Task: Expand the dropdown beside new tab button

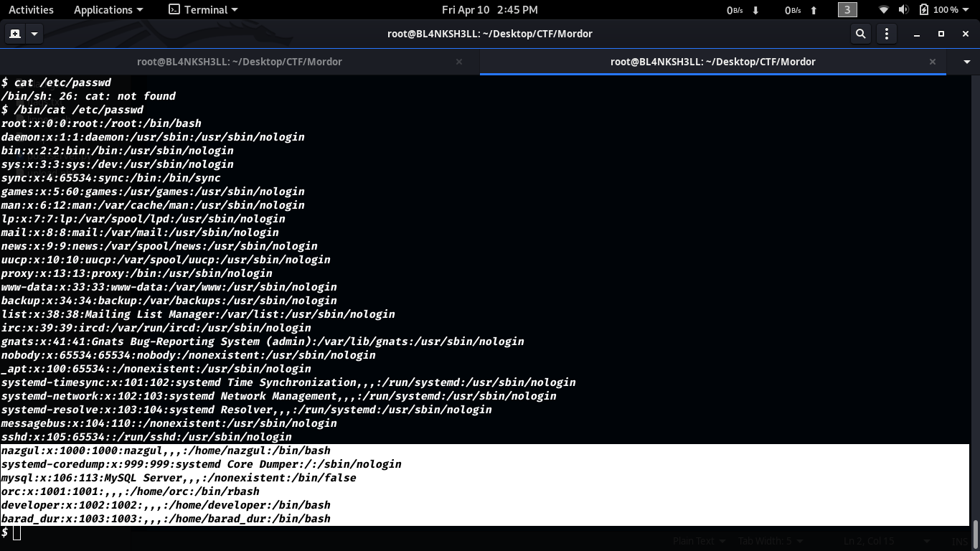Action: point(34,34)
